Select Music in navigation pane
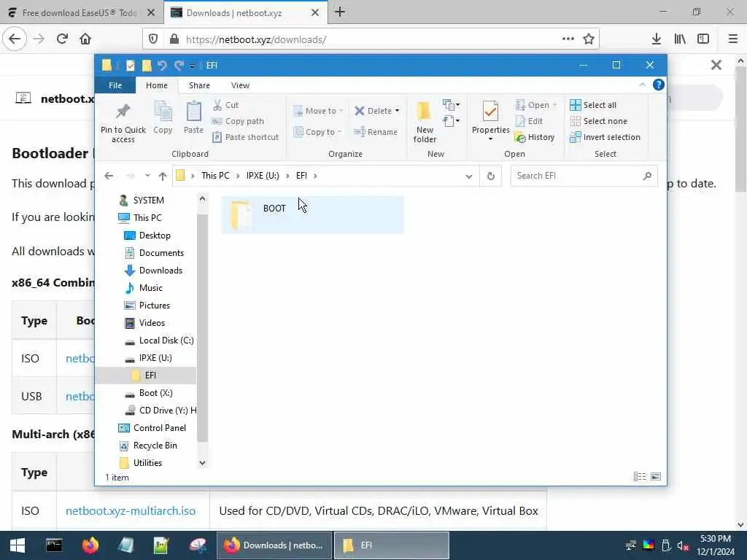Screen dimensions: 747x560 click(150, 287)
